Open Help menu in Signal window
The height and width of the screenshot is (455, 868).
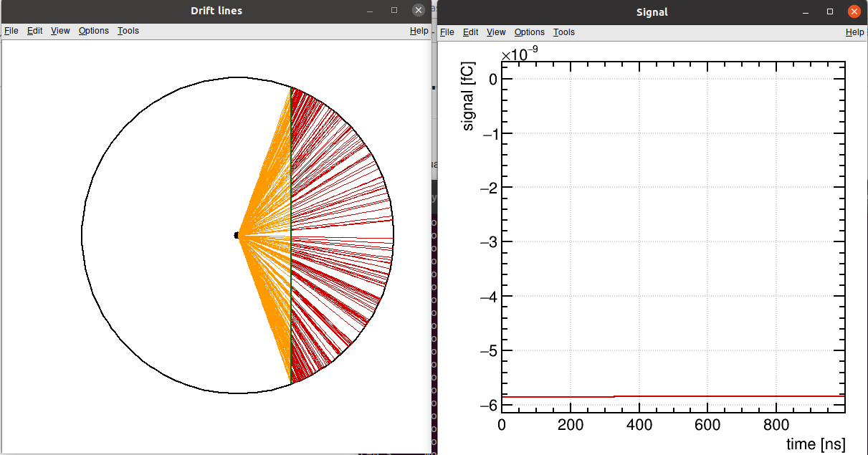coord(855,32)
